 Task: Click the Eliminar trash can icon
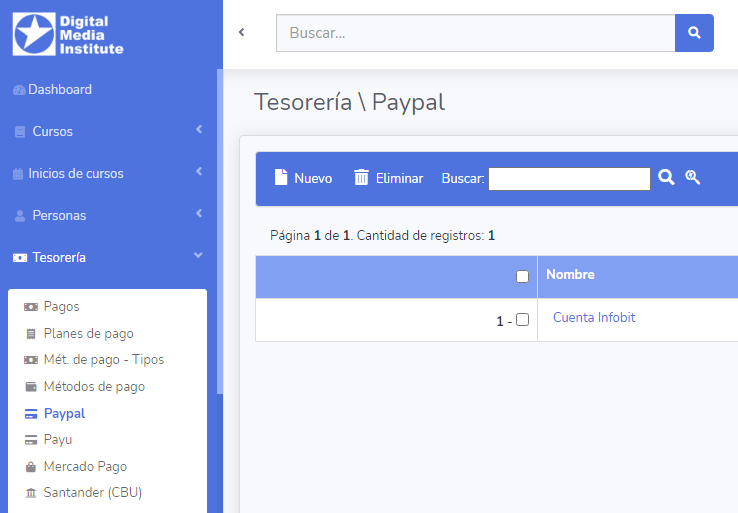coord(361,177)
